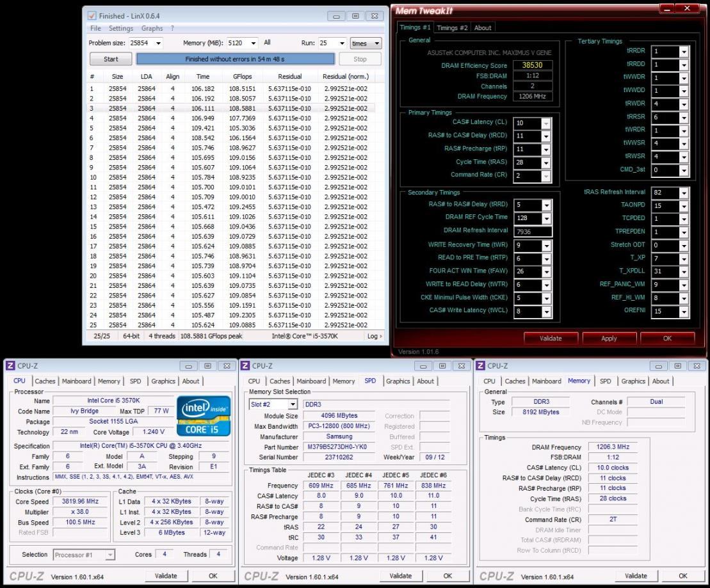710x588 pixels.
Task: Open the ? help menu in LinX
Action: tap(172, 28)
